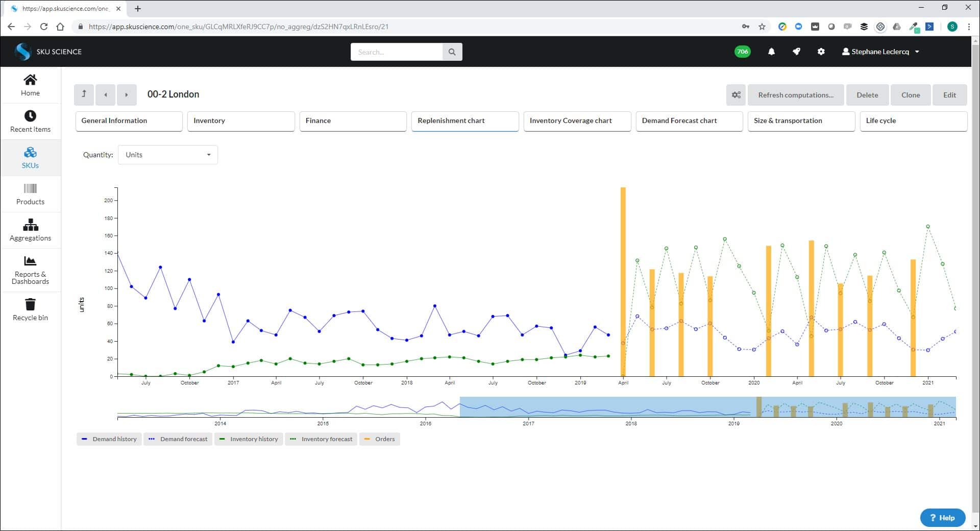
Task: Open the Quantity Units dropdown
Action: (x=167, y=155)
